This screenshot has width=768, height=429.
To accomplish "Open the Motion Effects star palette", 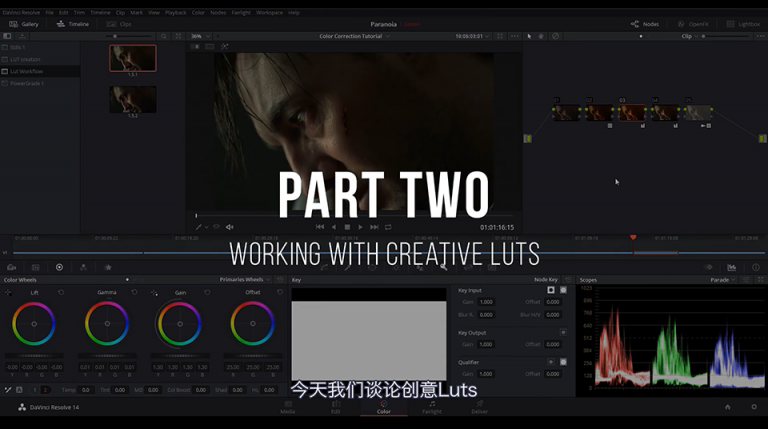I will click(108, 267).
